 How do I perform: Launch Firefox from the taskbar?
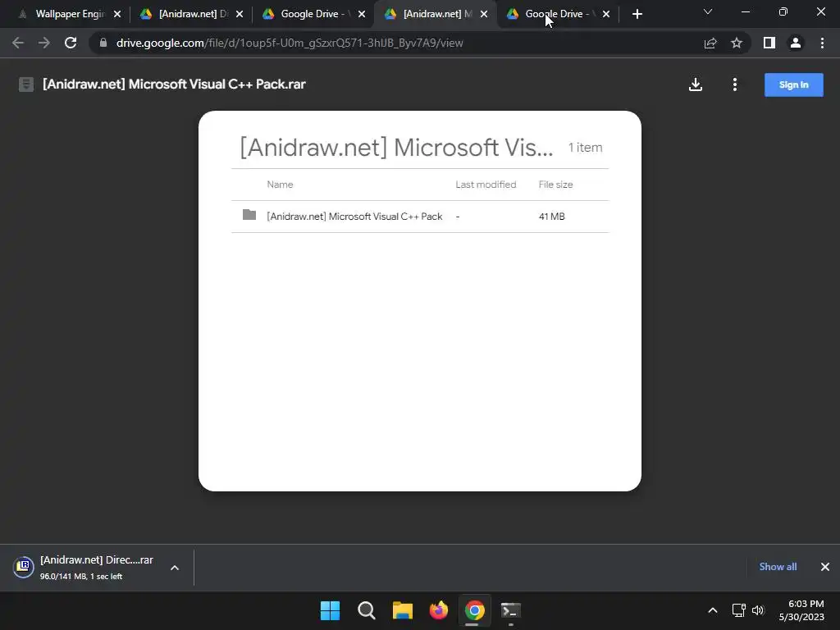point(439,610)
